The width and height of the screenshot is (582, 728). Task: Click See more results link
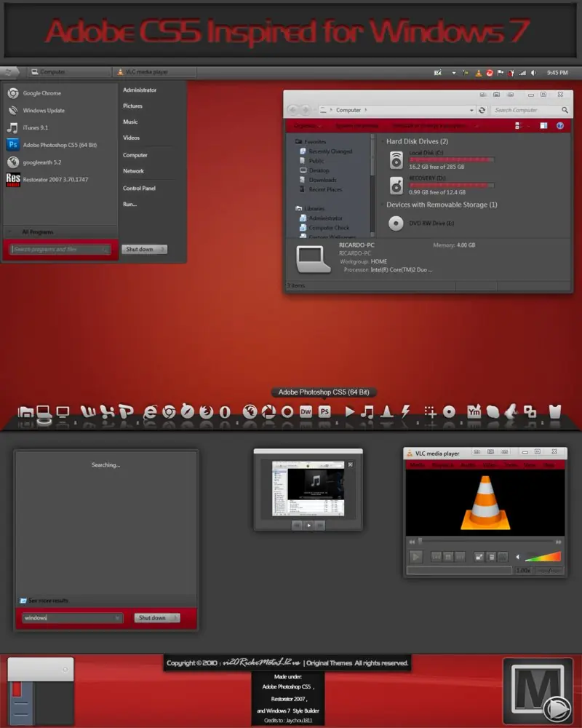49,601
